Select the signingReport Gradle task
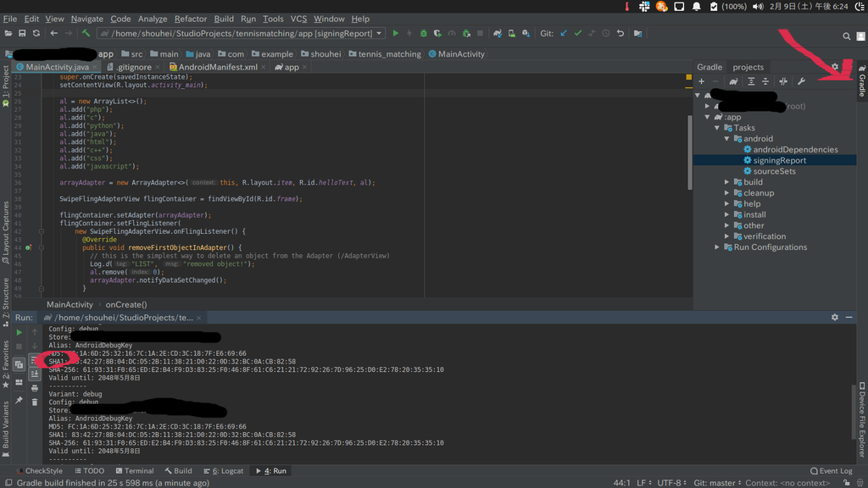 775,160
